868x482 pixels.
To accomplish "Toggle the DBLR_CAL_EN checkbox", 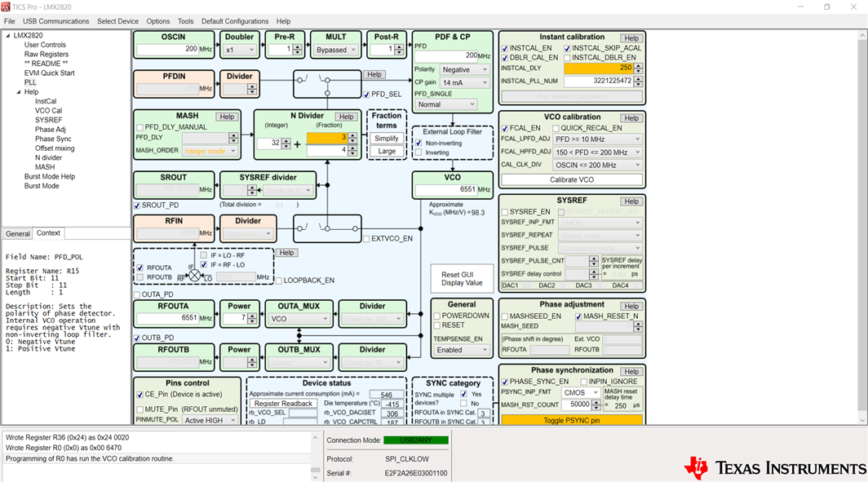I will [x=504, y=58].
